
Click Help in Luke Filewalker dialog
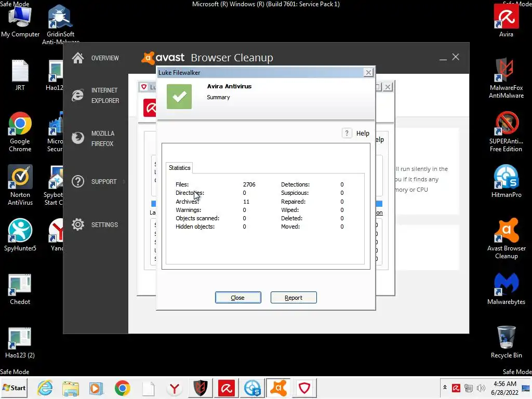click(363, 134)
